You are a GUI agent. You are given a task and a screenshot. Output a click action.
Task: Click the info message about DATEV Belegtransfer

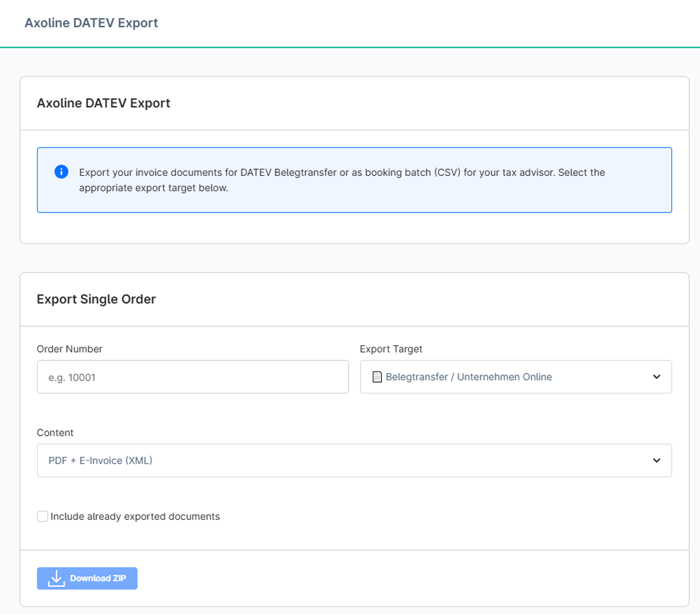click(x=342, y=180)
